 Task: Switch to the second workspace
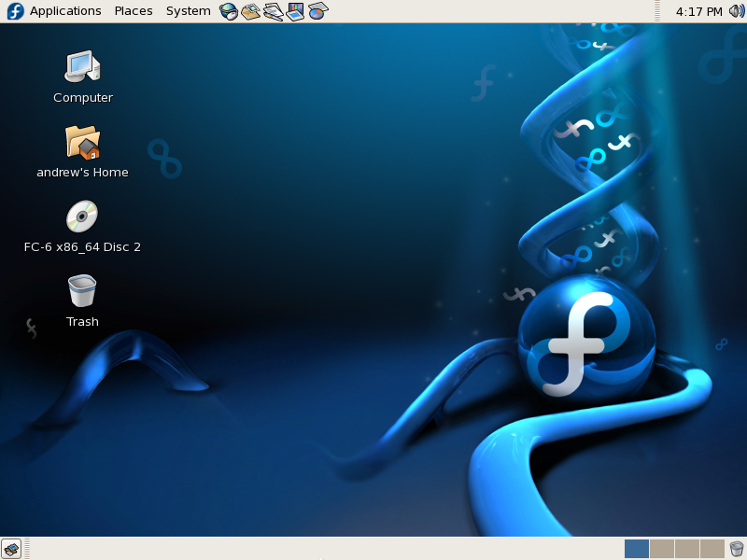click(x=661, y=549)
